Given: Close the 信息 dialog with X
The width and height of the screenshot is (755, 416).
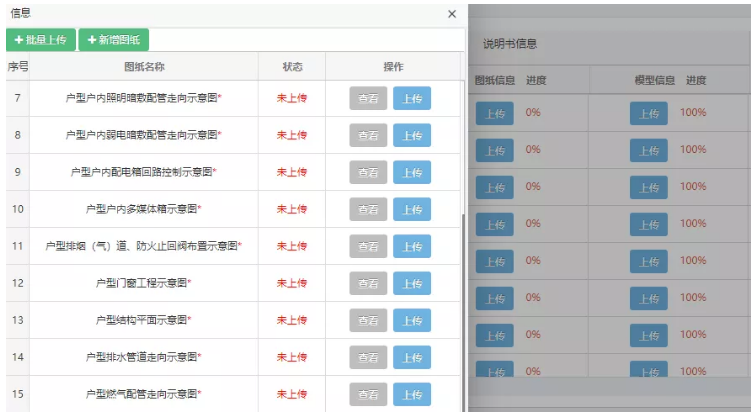Looking at the screenshot, I should pyautogui.click(x=452, y=14).
